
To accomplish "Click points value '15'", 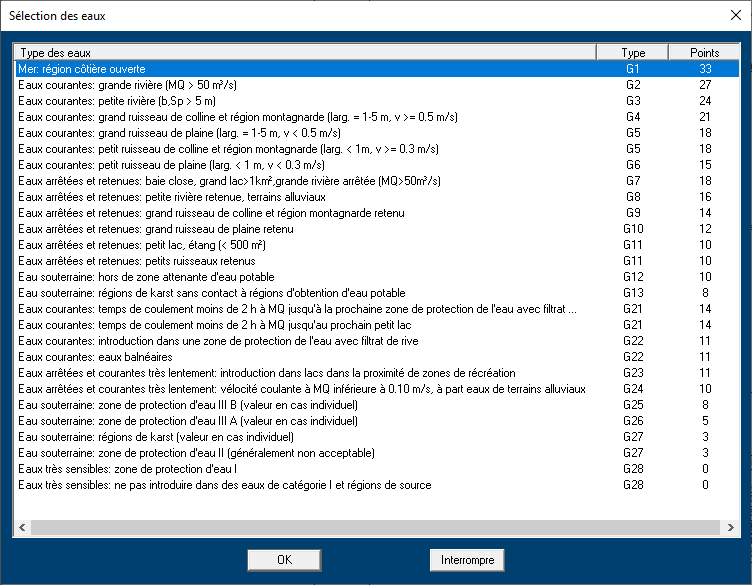I will [705, 165].
